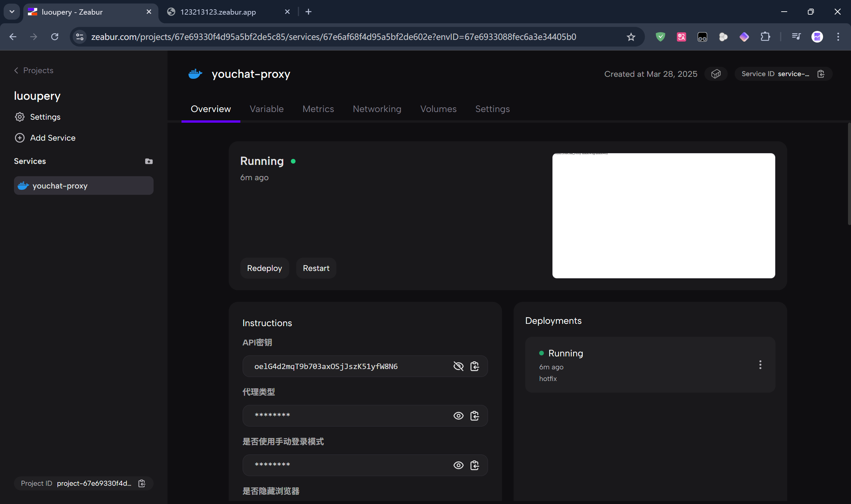Open the deployment three-dot options menu

click(x=760, y=365)
